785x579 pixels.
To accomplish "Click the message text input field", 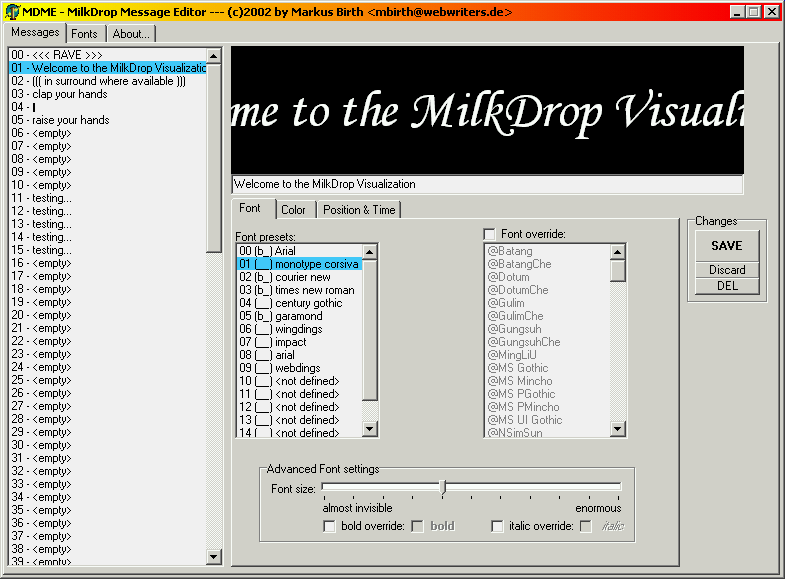I will point(487,184).
